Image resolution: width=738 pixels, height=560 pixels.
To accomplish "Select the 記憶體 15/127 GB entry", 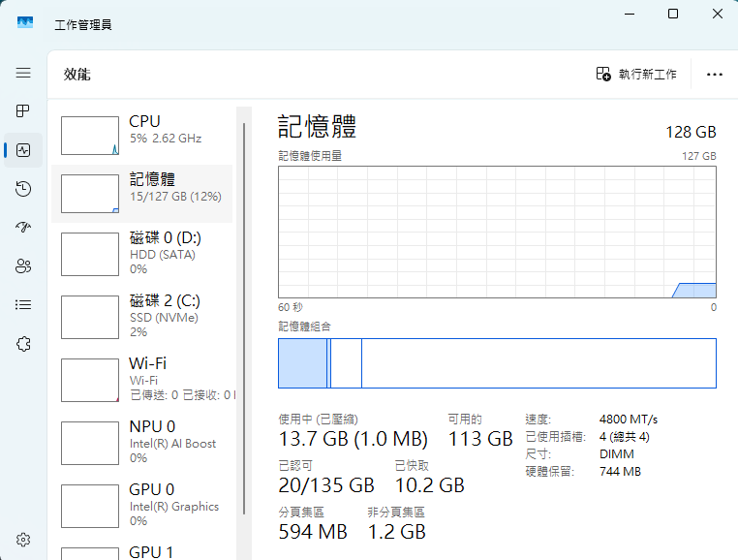I will 142,194.
